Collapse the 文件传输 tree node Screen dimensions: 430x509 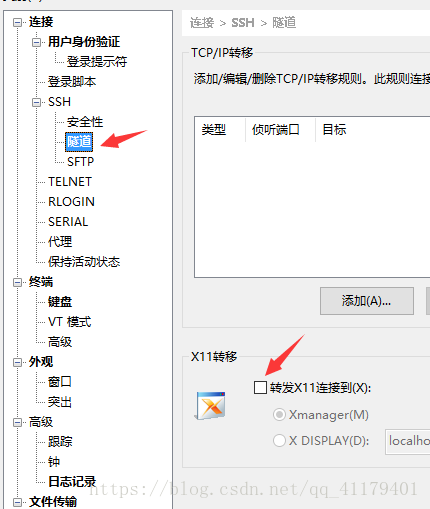tap(17, 502)
